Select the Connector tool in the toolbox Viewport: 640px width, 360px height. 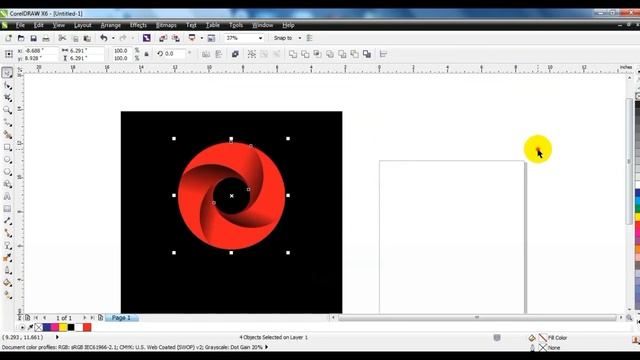pos(7,233)
